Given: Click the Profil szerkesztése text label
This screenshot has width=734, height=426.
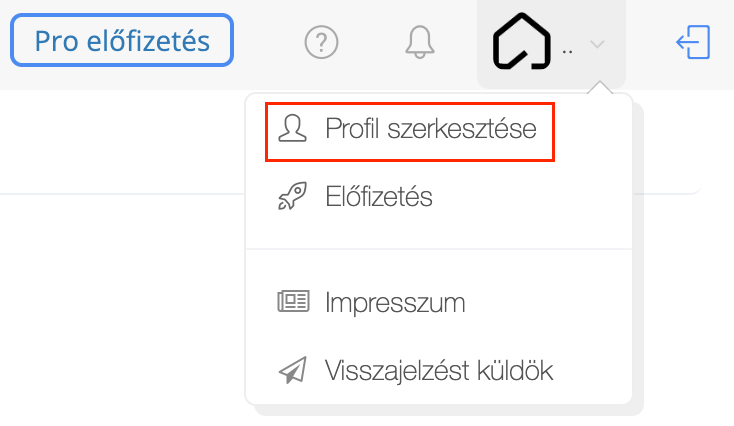Looking at the screenshot, I should [x=431, y=128].
